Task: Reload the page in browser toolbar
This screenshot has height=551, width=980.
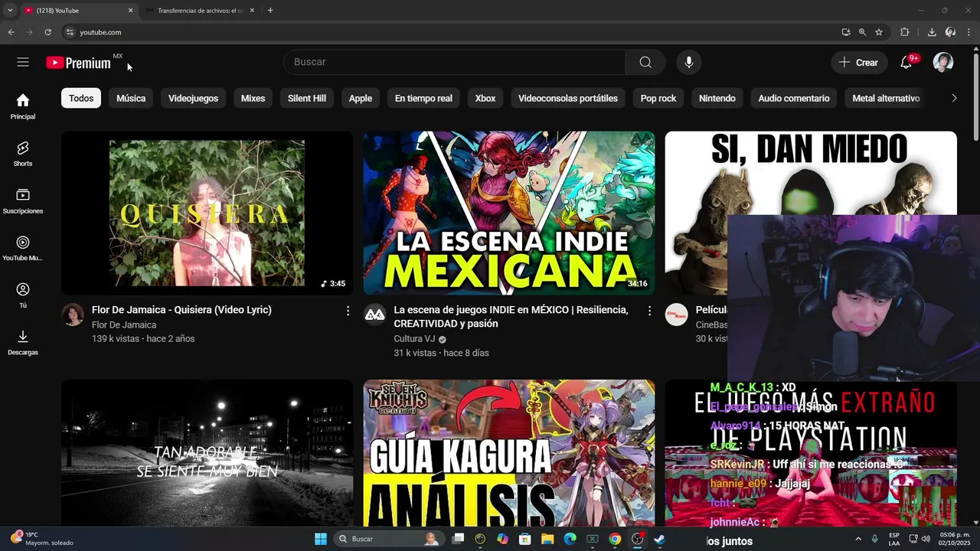Action: click(x=47, y=32)
